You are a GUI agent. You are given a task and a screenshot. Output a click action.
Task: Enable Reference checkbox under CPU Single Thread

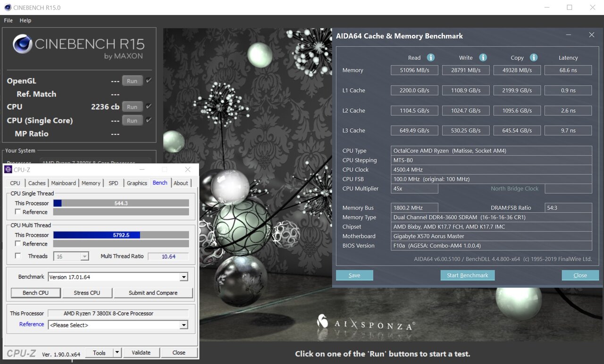coord(17,212)
